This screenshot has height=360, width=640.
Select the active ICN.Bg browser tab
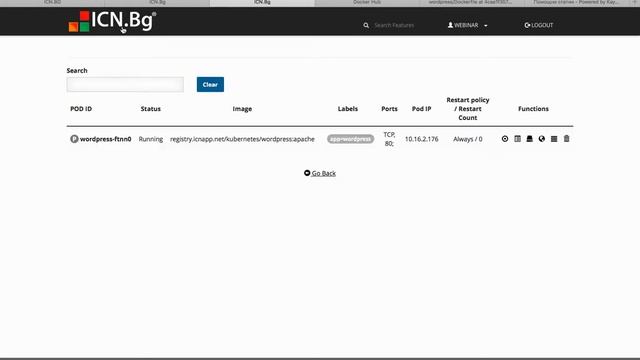pyautogui.click(x=262, y=2)
